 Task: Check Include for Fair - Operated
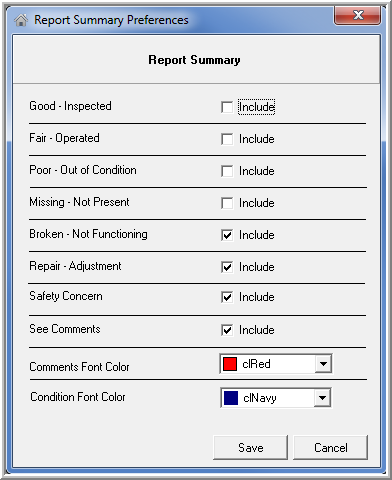[227, 139]
